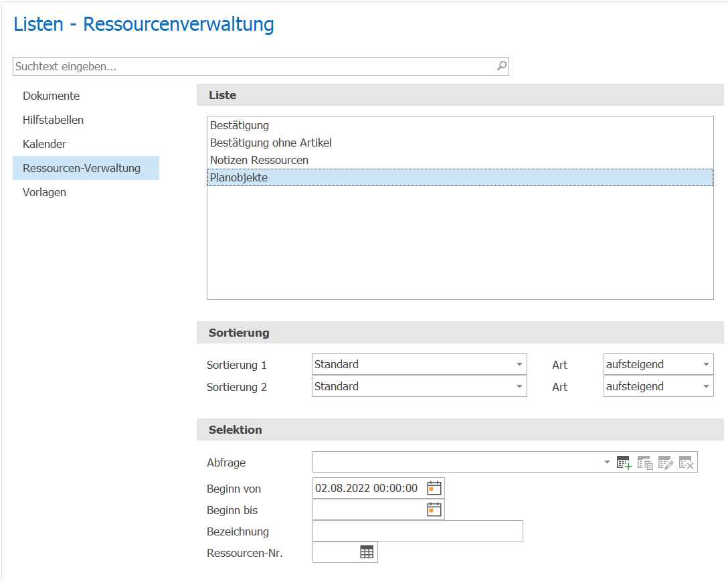Screen dimensions: 728x581
Task: Delete the query (Abfrage) X icon
Action: (686, 463)
